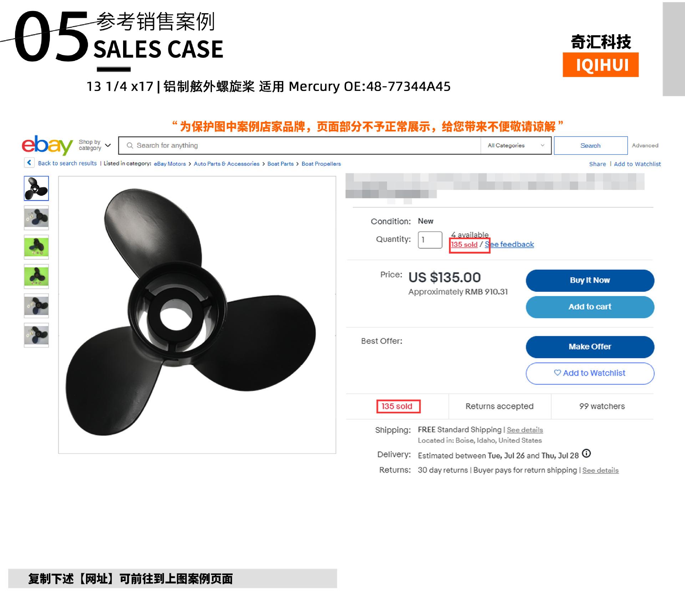The width and height of the screenshot is (685, 616).
Task: Click the Buy It Now button
Action: [x=590, y=280]
